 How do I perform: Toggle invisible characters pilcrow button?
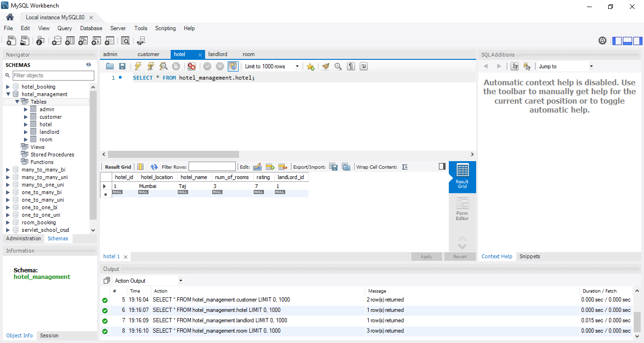351,66
